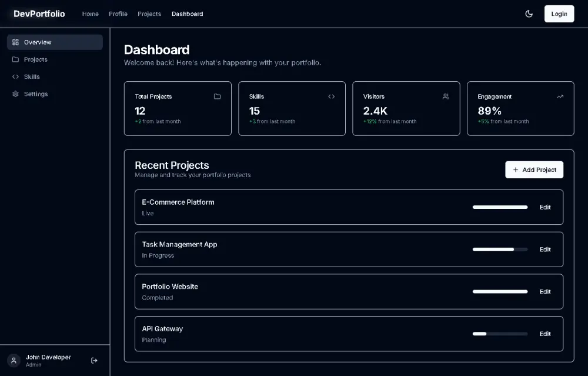Toggle dark mode with moon icon
588x376 pixels.
pos(529,14)
